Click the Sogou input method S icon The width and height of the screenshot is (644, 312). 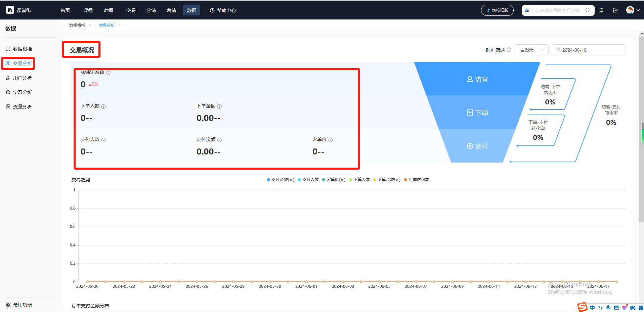[582, 307]
